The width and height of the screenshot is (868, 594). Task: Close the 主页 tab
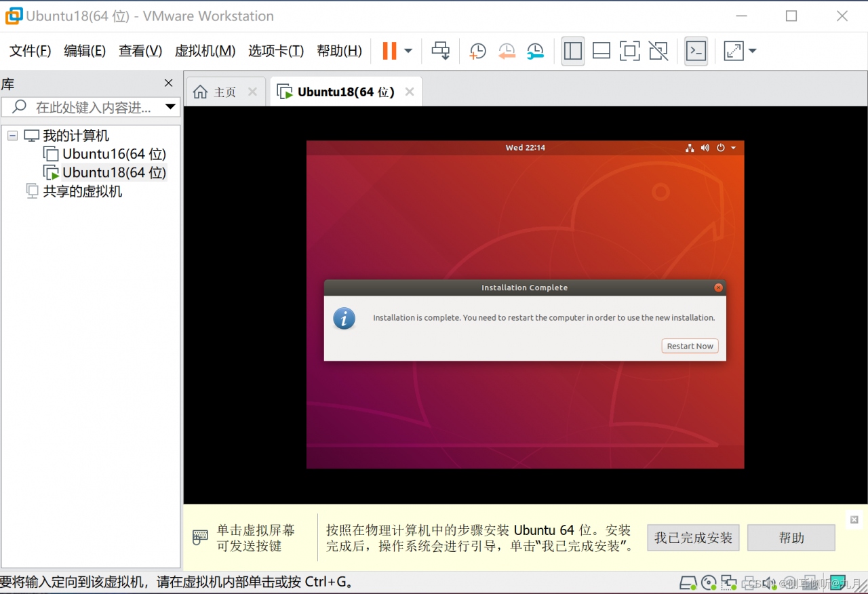pos(252,92)
